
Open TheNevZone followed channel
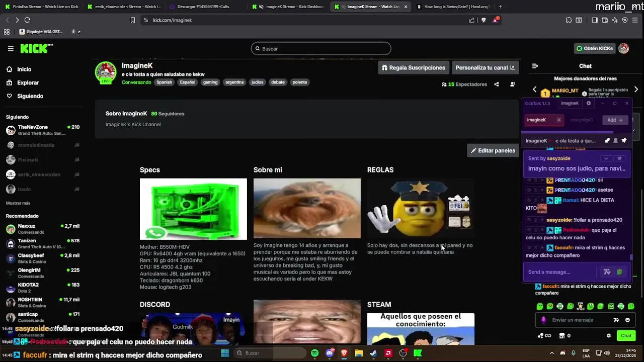[43, 130]
